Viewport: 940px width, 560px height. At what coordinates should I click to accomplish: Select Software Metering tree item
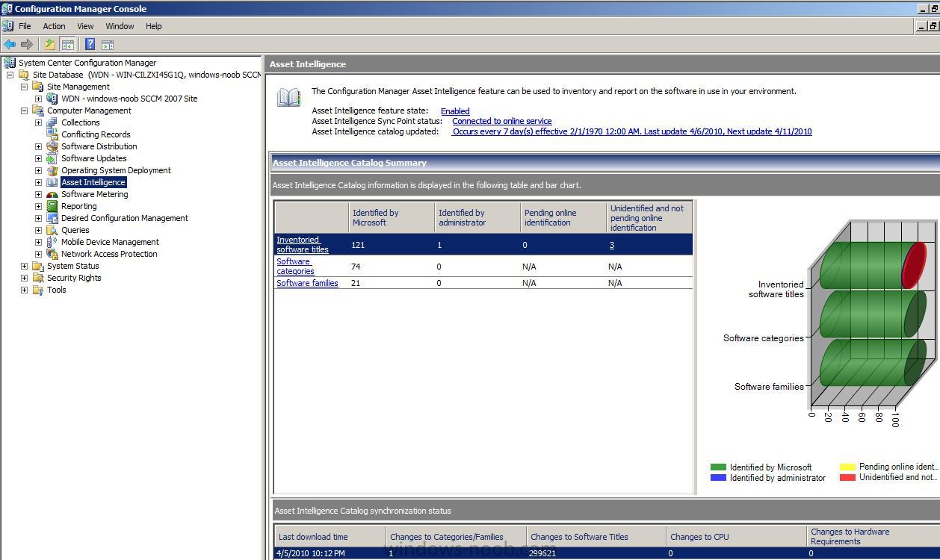tap(94, 194)
